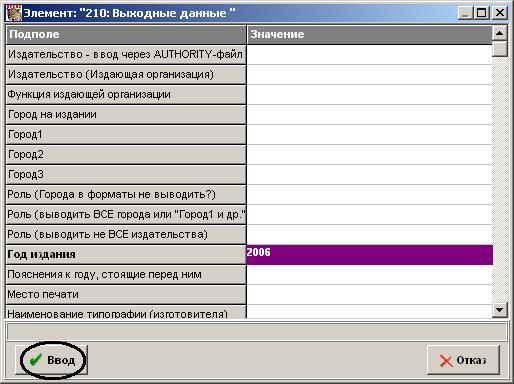Click the Подполе column header
This screenshot has width=514, height=384.
pyautogui.click(x=126, y=35)
